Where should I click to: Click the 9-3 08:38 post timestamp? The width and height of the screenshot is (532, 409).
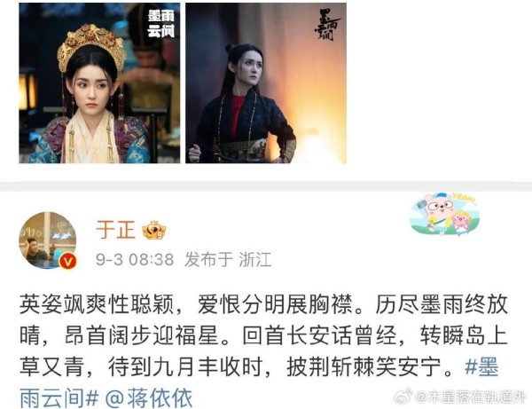135,260
